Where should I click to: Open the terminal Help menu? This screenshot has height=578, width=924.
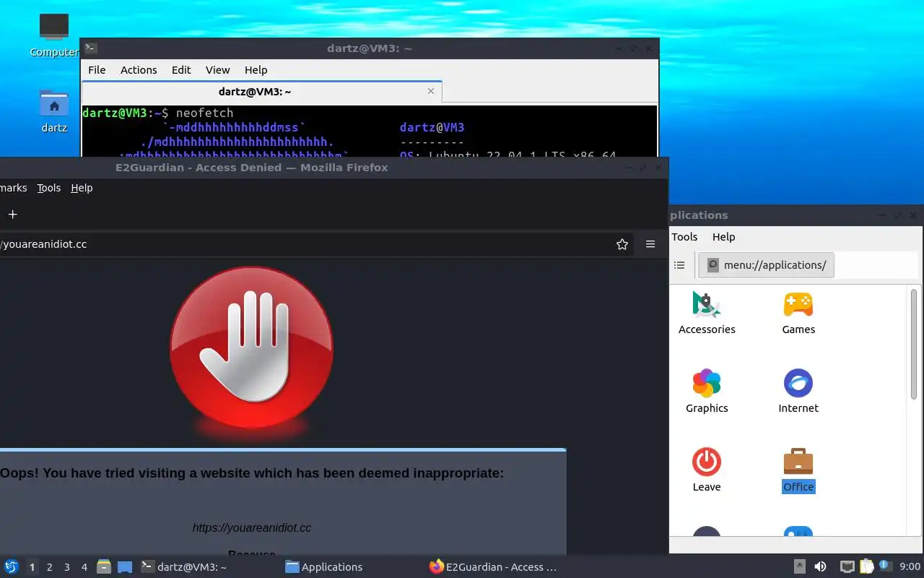pyautogui.click(x=256, y=70)
